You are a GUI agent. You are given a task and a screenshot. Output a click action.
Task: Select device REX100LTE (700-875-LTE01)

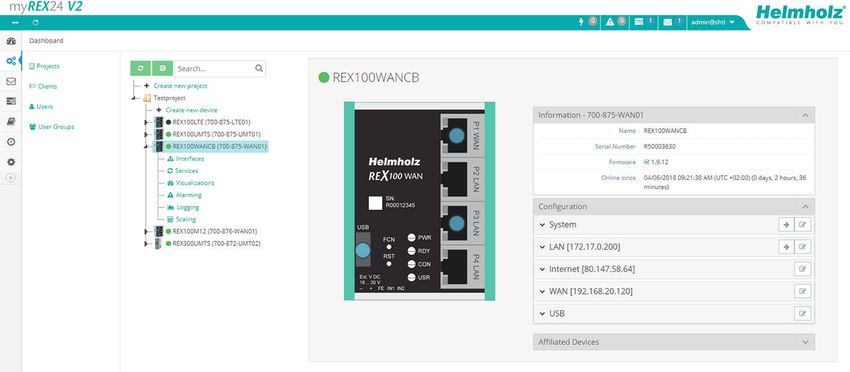click(211, 123)
